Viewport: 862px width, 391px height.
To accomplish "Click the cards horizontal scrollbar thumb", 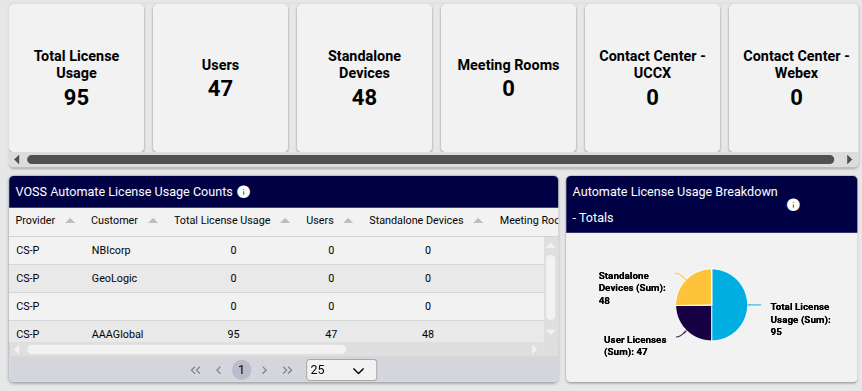I will coord(430,159).
